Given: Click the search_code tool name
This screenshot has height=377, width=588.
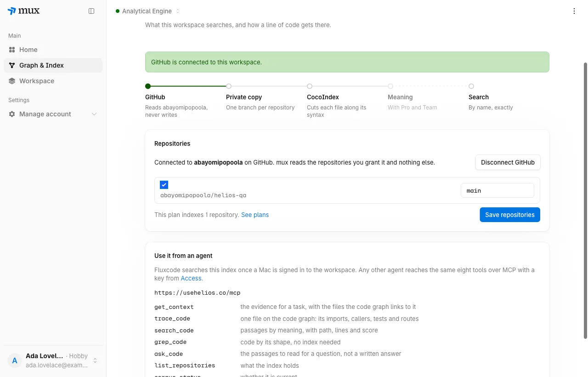Looking at the screenshot, I should pyautogui.click(x=174, y=331).
